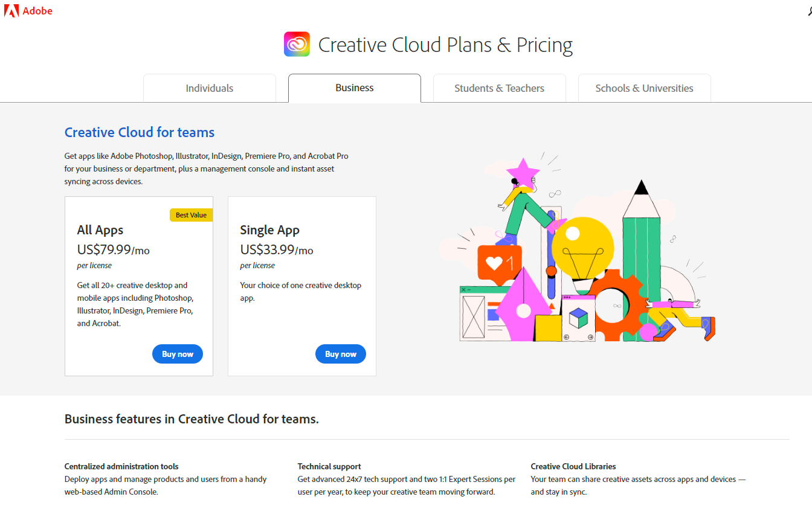Image resolution: width=812 pixels, height=520 pixels.
Task: Select the Business tab
Action: [355, 88]
